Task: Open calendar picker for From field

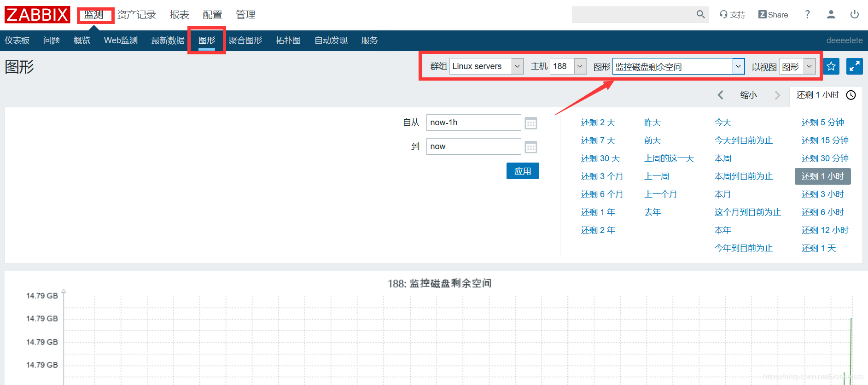Action: [531, 123]
